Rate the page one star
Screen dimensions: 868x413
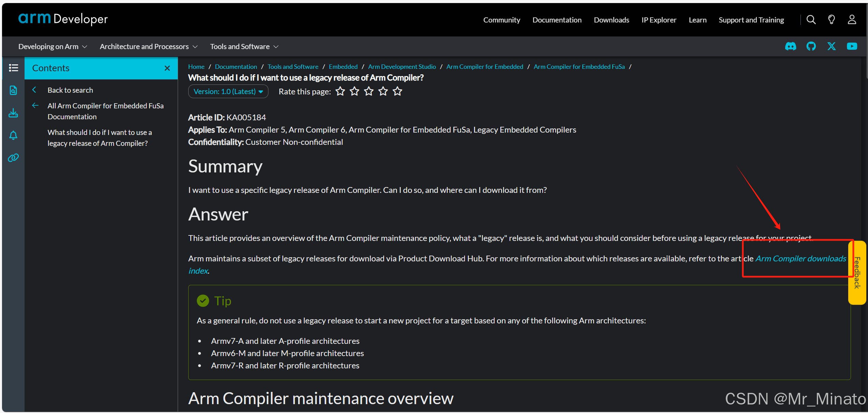pyautogui.click(x=340, y=91)
